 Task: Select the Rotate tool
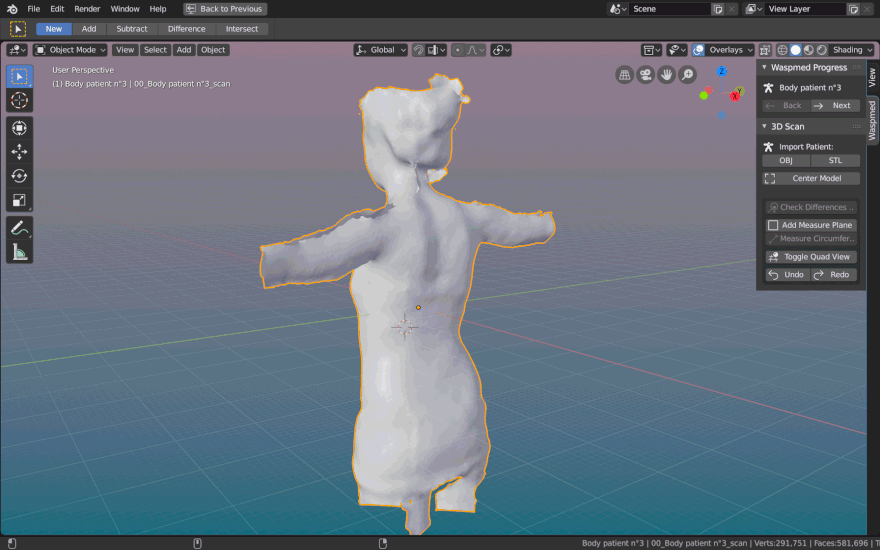[19, 176]
